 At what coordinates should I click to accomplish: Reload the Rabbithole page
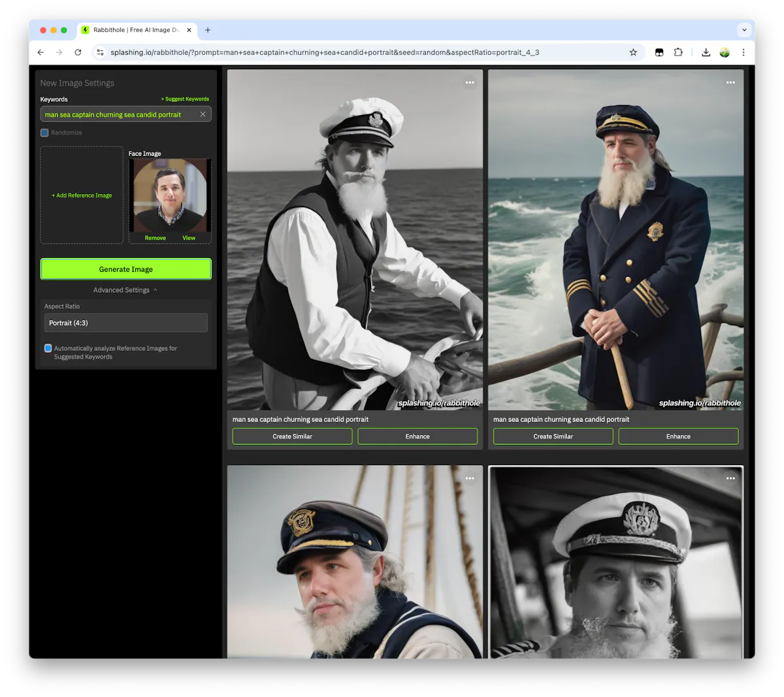tap(78, 52)
